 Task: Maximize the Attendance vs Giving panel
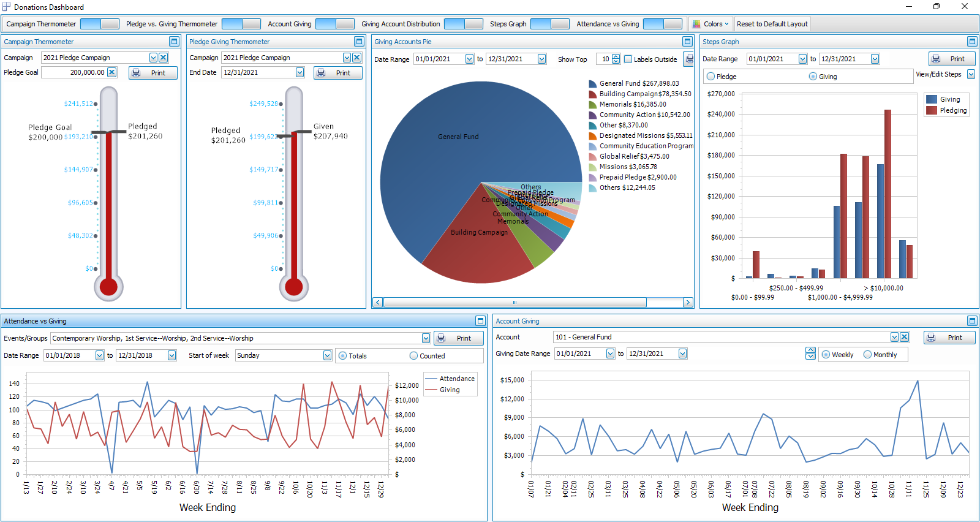click(480, 321)
